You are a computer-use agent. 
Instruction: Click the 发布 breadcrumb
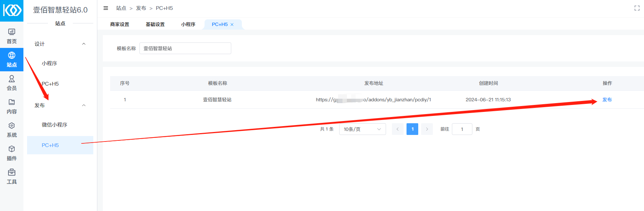[x=141, y=8]
